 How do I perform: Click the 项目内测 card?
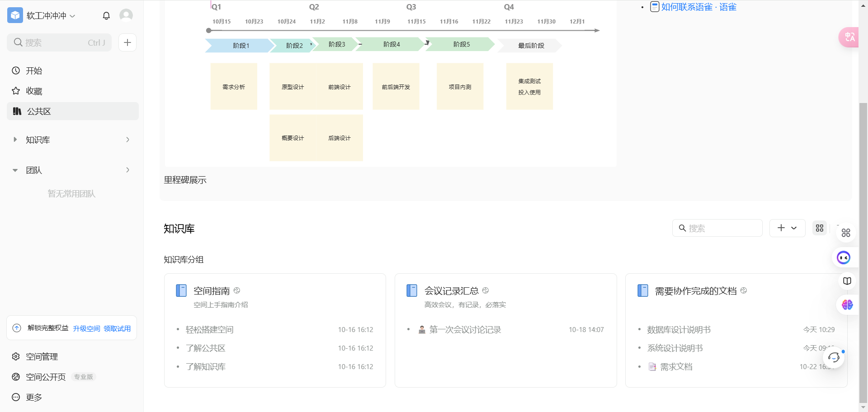(x=460, y=87)
